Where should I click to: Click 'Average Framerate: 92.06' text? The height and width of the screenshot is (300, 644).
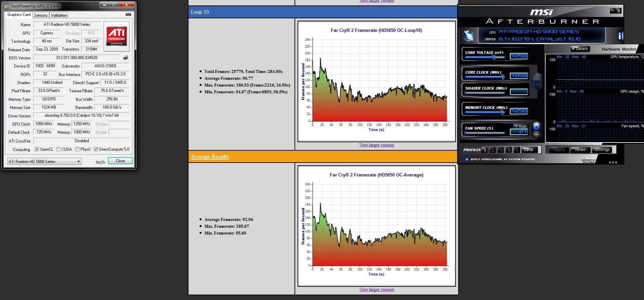229,220
